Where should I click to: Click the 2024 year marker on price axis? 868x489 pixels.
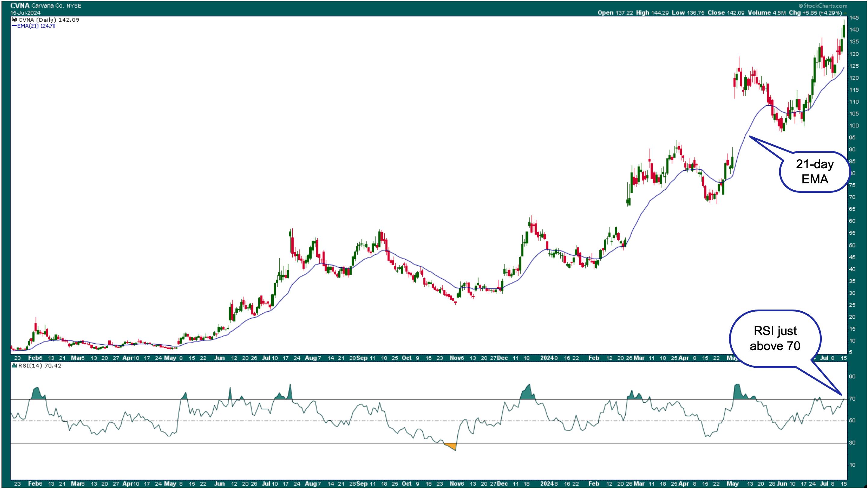coord(546,358)
